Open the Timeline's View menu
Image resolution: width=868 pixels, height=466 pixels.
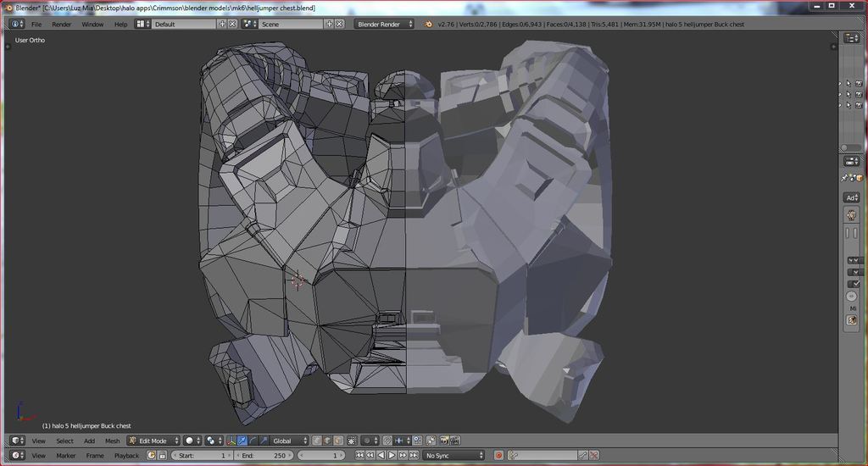point(38,456)
